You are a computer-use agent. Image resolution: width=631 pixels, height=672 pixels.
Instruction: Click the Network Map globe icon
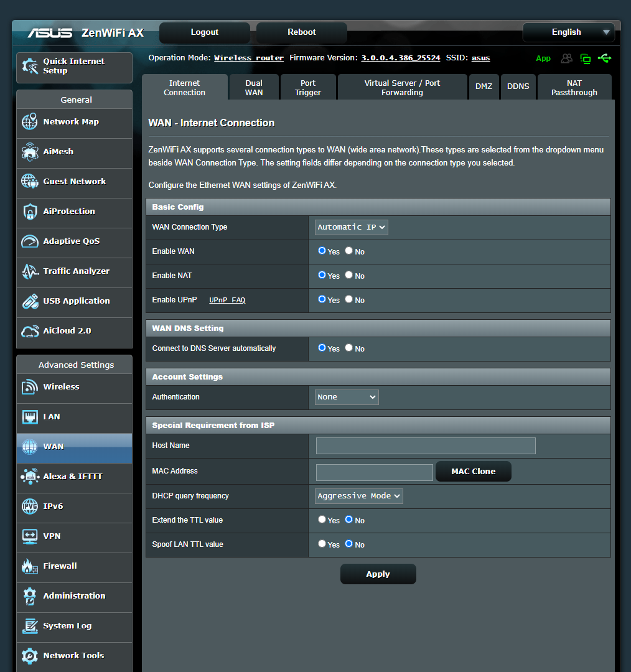tap(30, 122)
